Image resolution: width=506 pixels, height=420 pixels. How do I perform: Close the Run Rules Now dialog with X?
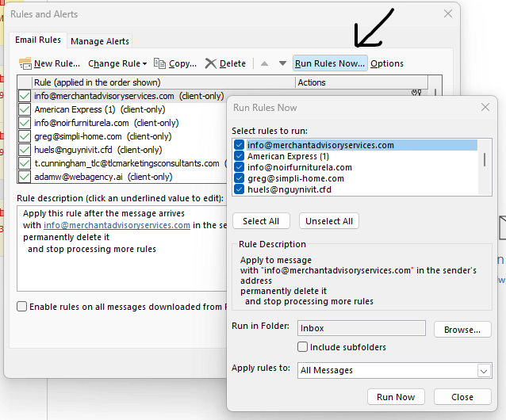tap(485, 107)
